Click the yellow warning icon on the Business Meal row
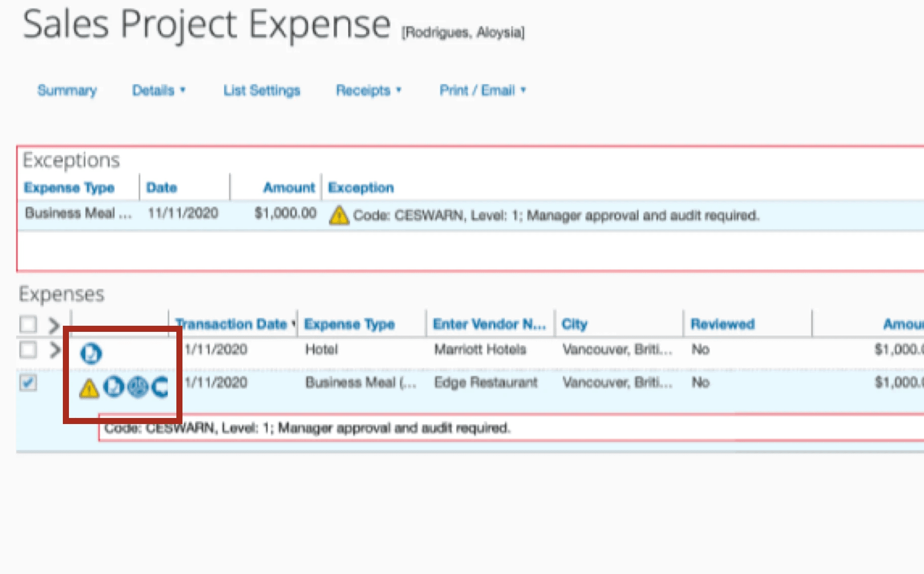The width and height of the screenshot is (924, 574). pyautogui.click(x=89, y=389)
